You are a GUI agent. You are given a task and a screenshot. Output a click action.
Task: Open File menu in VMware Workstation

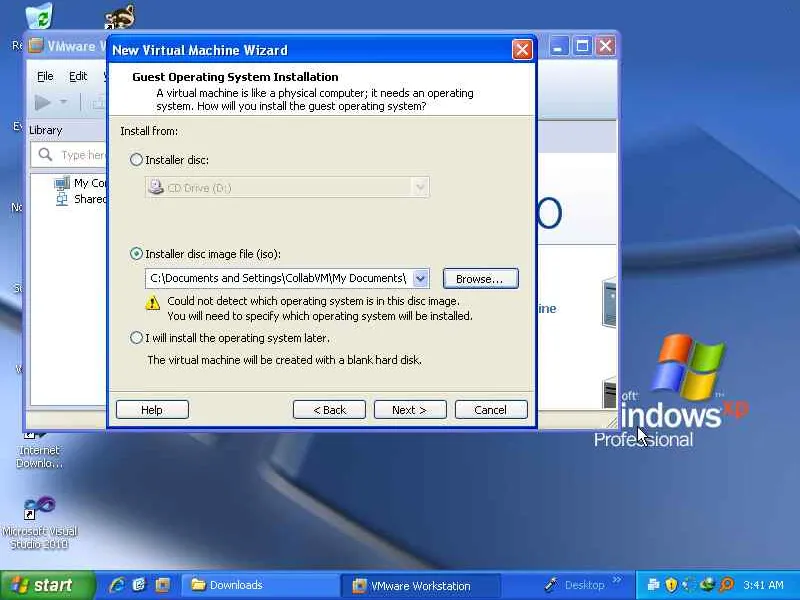45,77
